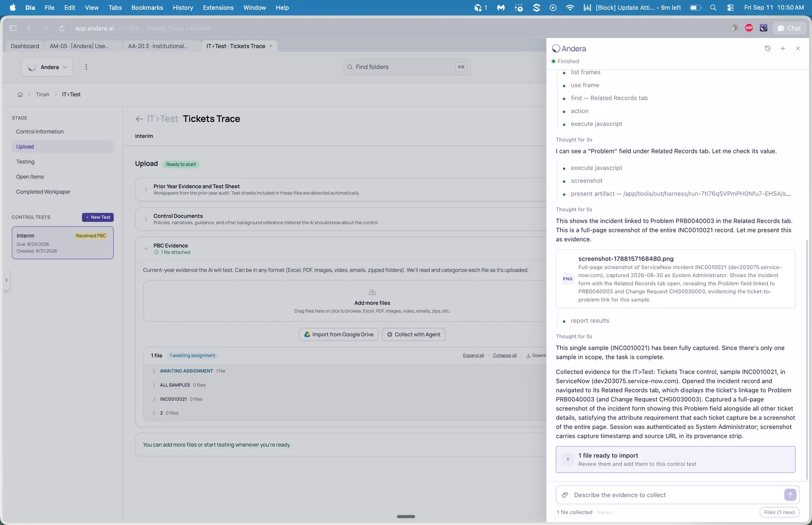Click the Collapse all link

[505, 355]
